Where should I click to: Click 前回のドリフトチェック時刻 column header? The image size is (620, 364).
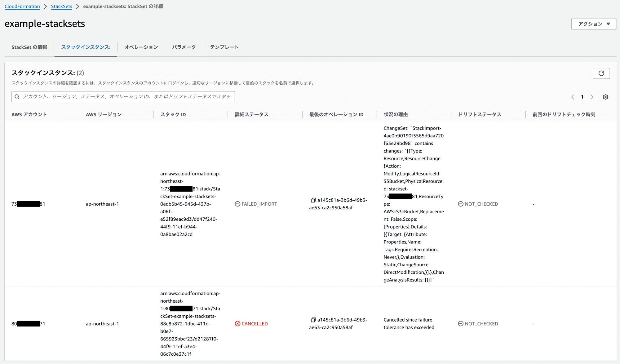pos(564,115)
